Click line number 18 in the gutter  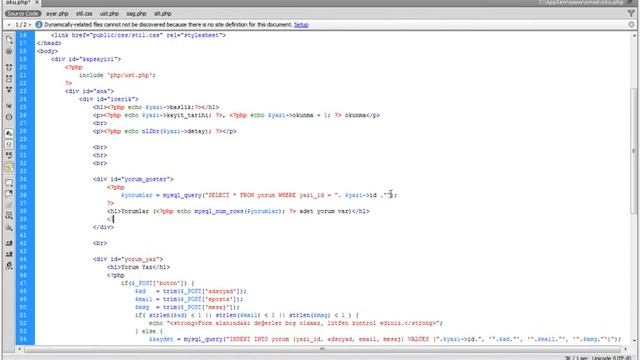(x=23, y=51)
